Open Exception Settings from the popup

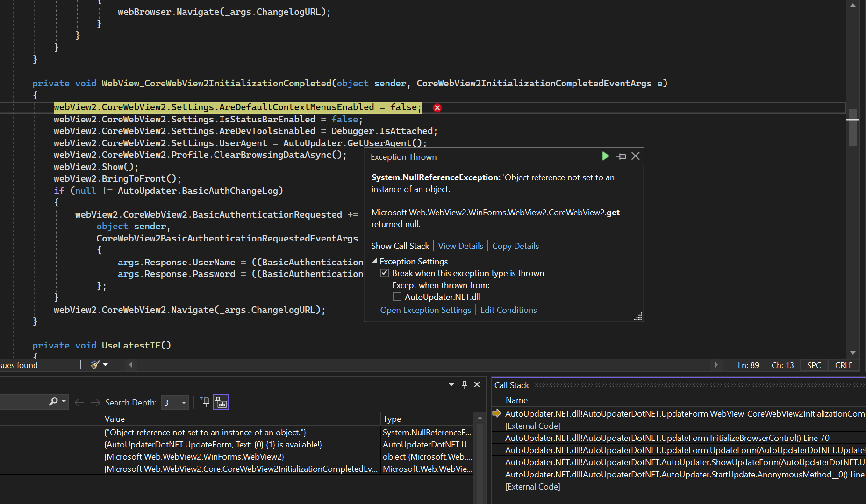coord(426,310)
